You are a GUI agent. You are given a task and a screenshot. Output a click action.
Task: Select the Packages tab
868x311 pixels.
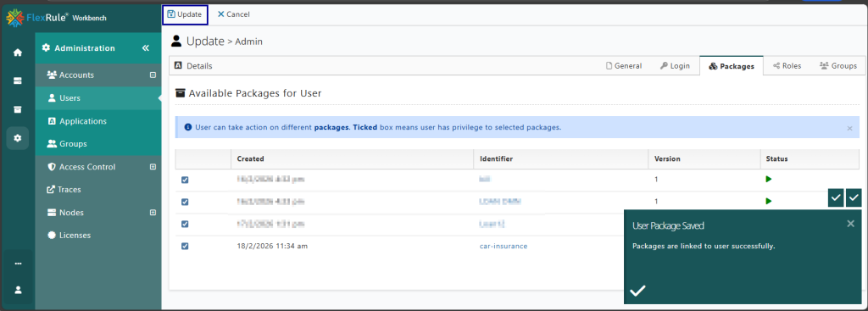click(732, 66)
